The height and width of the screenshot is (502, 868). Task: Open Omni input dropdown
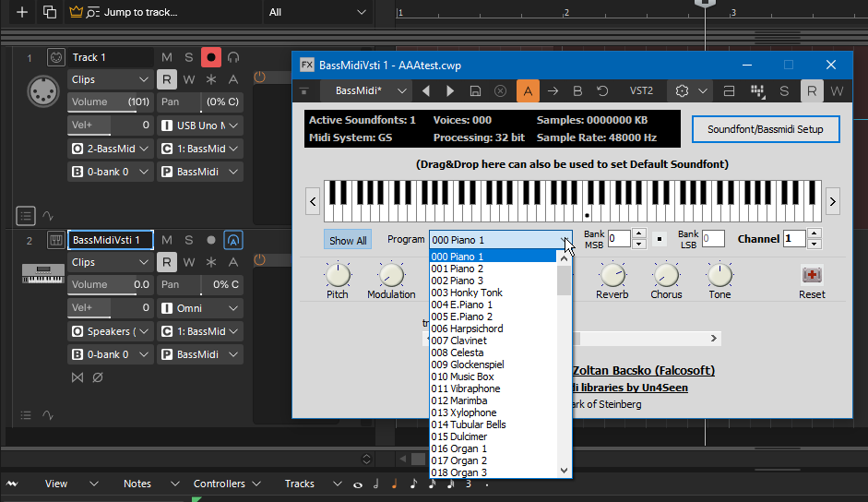200,308
